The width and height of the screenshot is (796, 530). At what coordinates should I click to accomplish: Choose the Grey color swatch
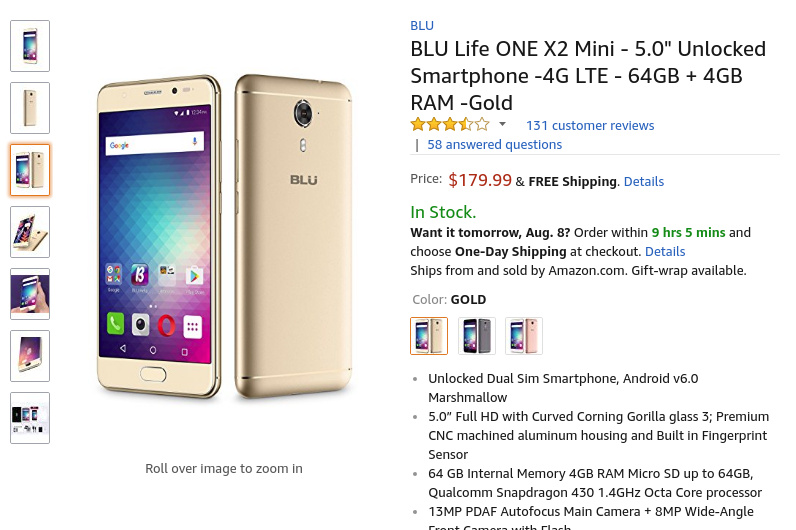477,336
